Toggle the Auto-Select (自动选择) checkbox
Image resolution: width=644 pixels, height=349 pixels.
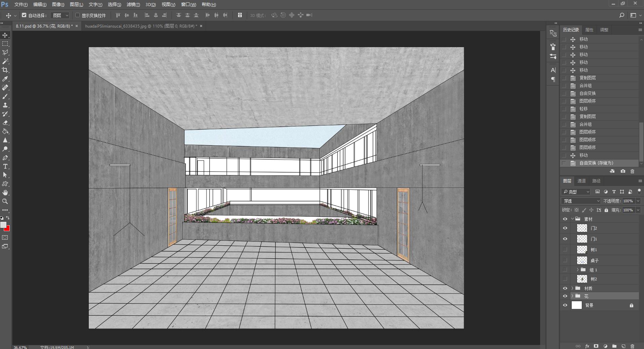24,15
